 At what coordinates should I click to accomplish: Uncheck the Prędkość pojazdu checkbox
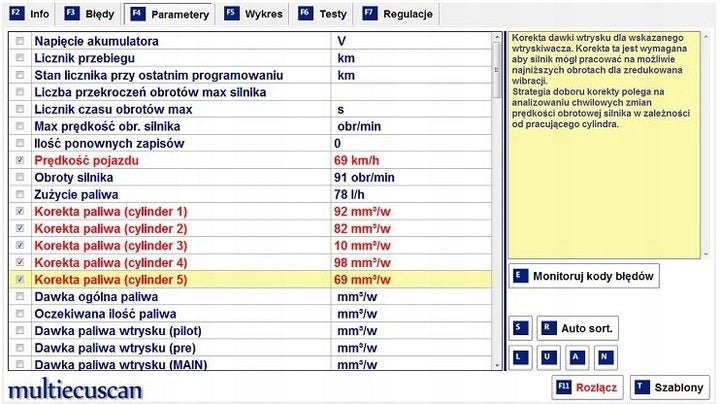click(20, 160)
